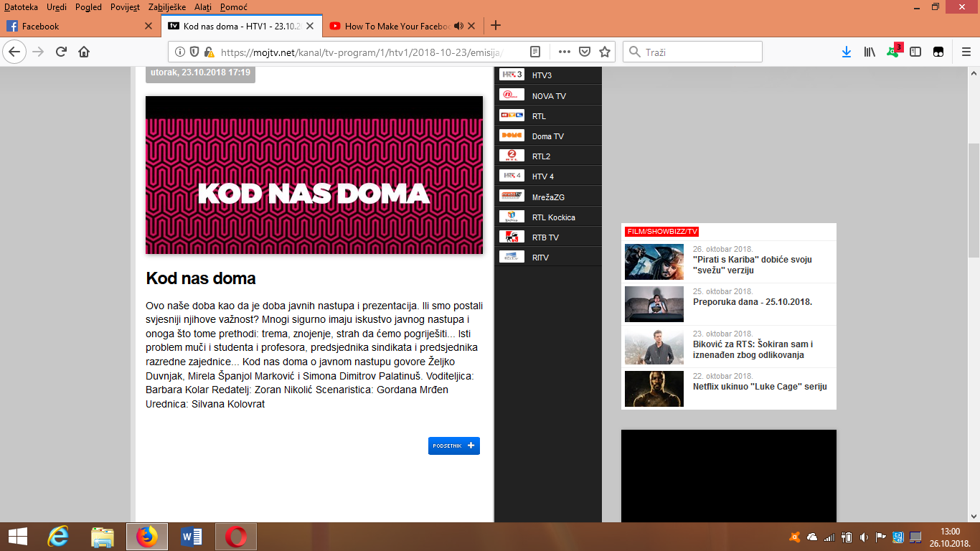The width and height of the screenshot is (980, 551).
Task: Go to the Firefox home page icon
Action: 84,52
